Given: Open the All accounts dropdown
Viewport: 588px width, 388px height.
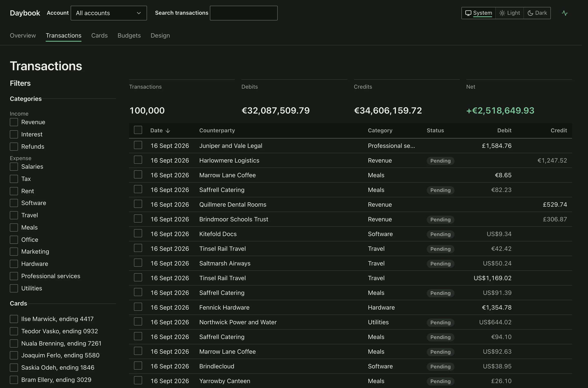Looking at the screenshot, I should tap(109, 13).
